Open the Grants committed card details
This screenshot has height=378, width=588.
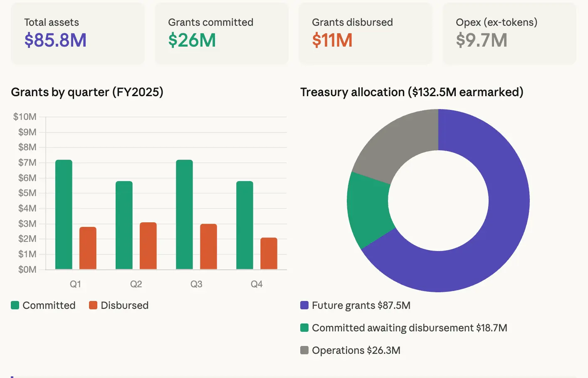point(221,33)
